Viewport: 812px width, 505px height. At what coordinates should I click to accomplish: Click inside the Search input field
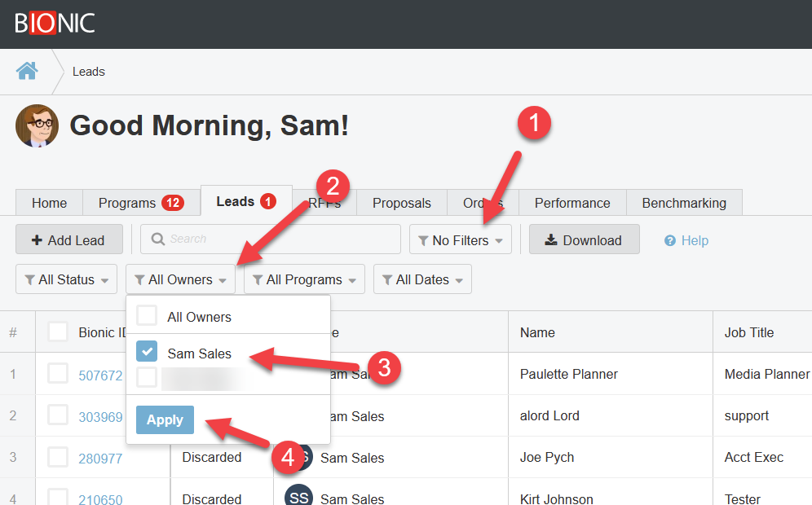coord(277,239)
